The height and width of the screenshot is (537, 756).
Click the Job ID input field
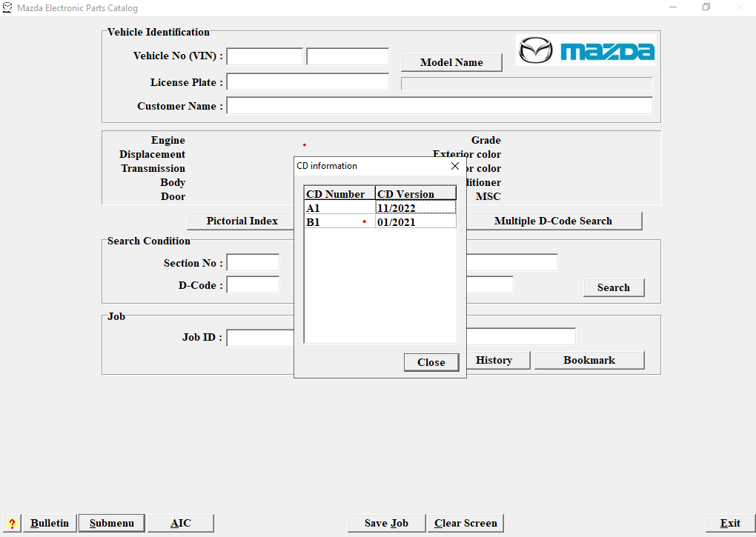tap(260, 338)
